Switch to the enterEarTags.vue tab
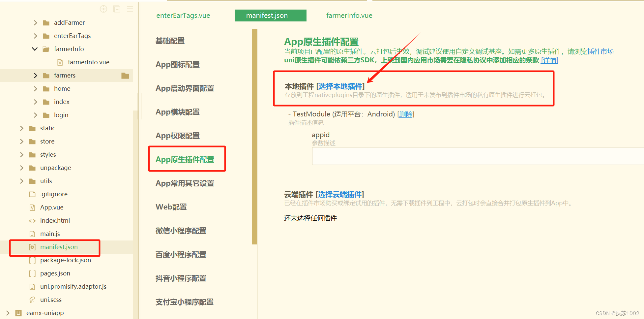The height and width of the screenshot is (319, 644). pos(183,16)
